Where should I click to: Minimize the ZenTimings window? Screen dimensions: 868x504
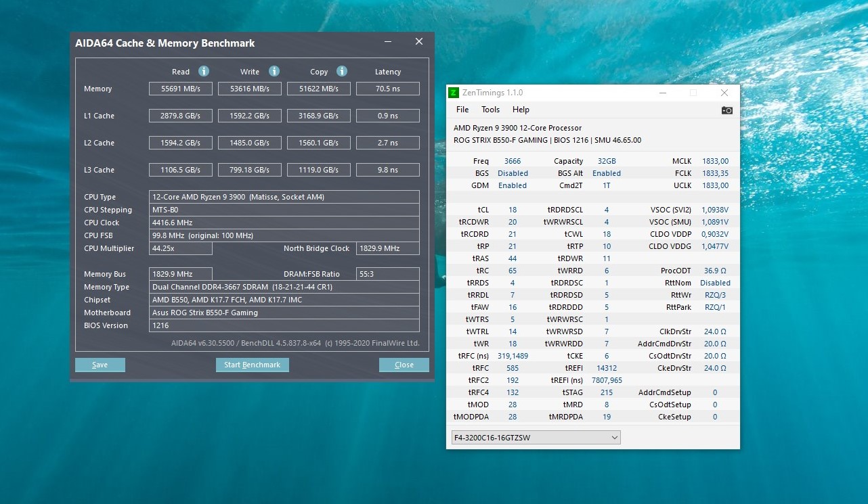point(661,93)
